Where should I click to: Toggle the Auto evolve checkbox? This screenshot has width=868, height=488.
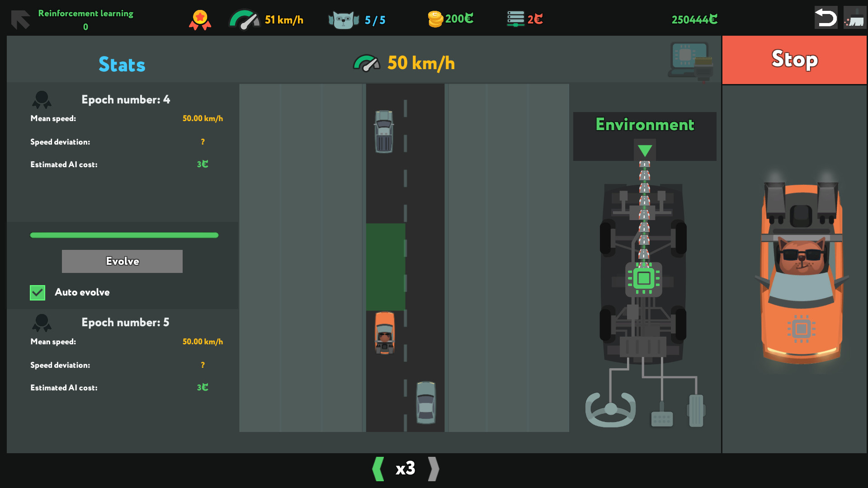coord(37,292)
